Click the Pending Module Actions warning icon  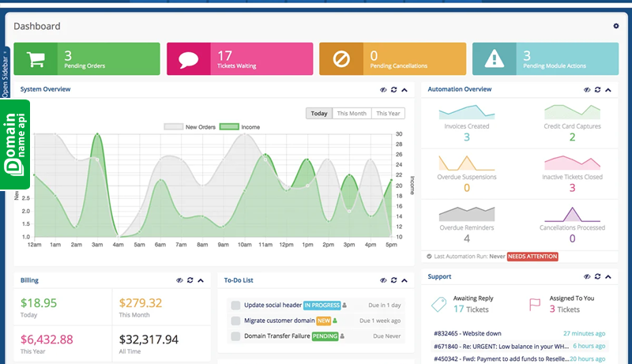[495, 59]
